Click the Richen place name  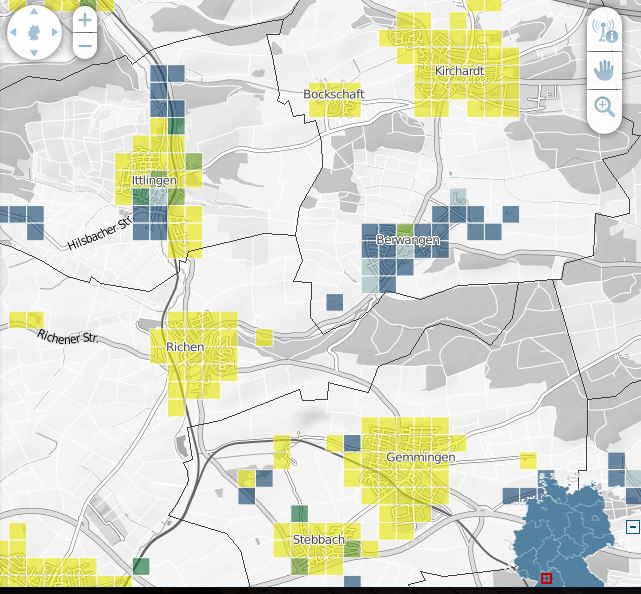point(185,347)
